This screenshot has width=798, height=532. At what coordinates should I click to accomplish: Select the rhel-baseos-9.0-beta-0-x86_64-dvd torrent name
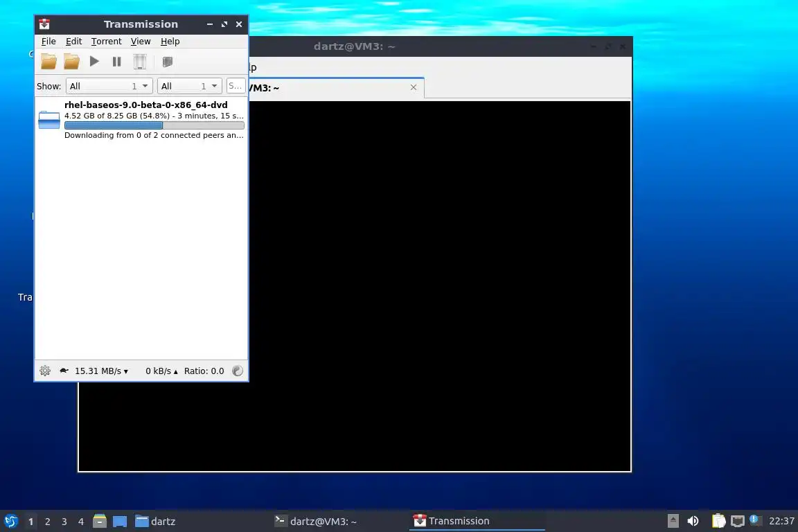(x=146, y=105)
